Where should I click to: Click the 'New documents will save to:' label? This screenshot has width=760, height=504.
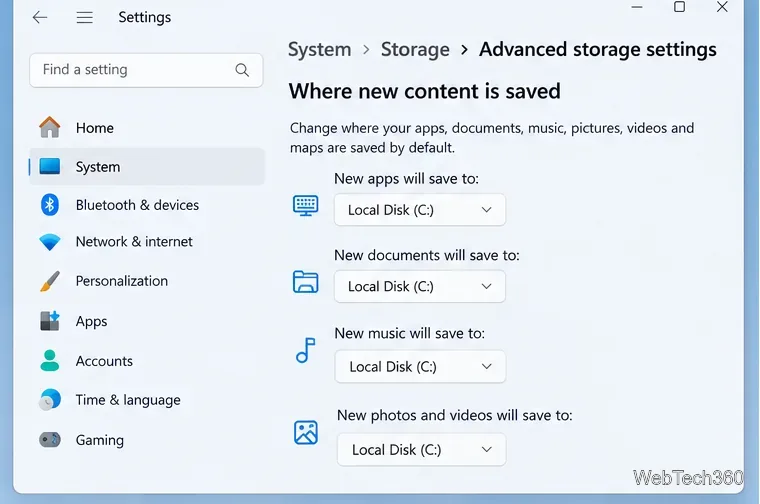[x=427, y=255]
